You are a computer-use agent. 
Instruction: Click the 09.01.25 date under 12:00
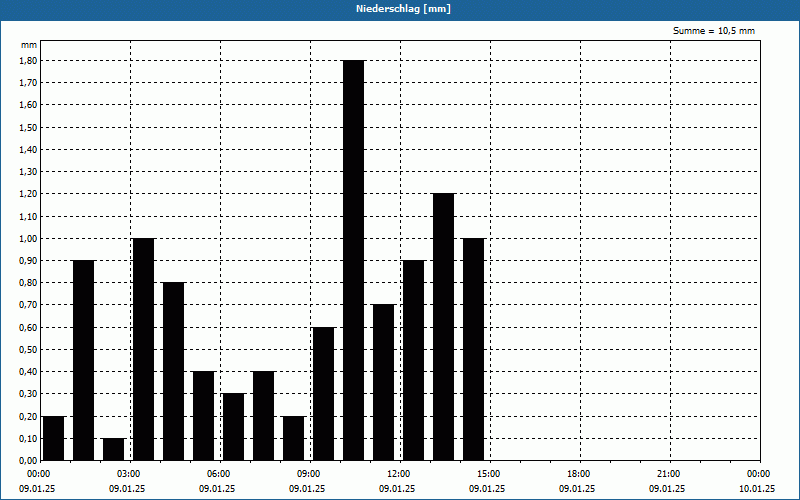(x=397, y=489)
